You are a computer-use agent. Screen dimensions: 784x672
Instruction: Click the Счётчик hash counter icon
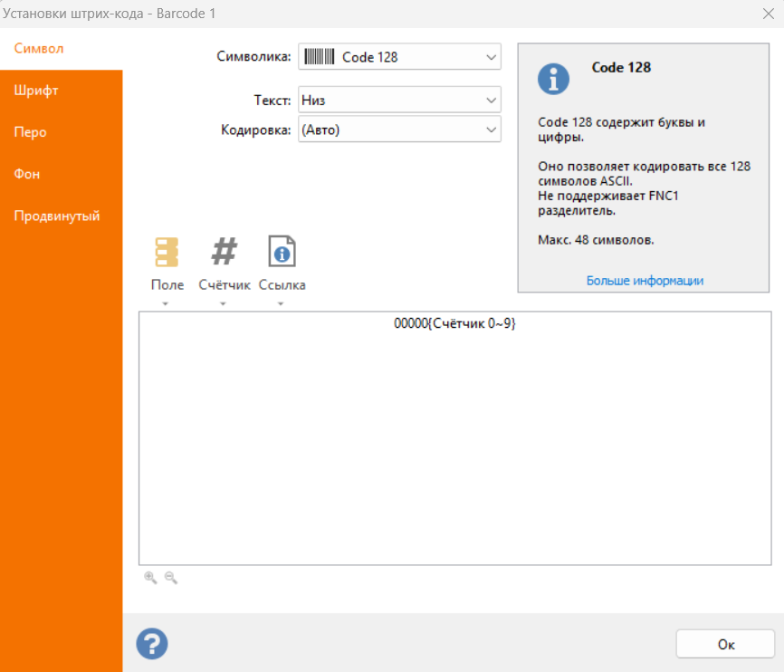[x=224, y=252]
